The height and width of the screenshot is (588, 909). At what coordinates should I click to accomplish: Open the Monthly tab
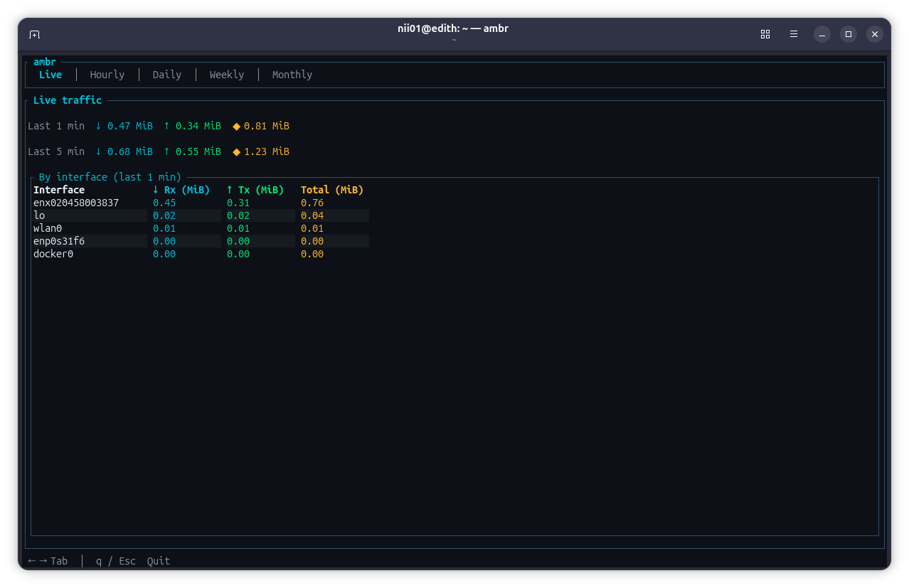point(292,75)
